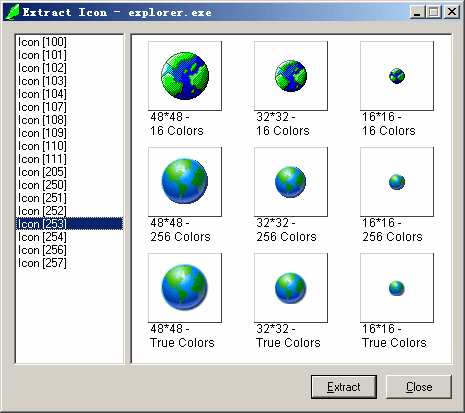Choose Icon [111] from the list
Viewport: 465px width, 413px height.
coord(69,159)
